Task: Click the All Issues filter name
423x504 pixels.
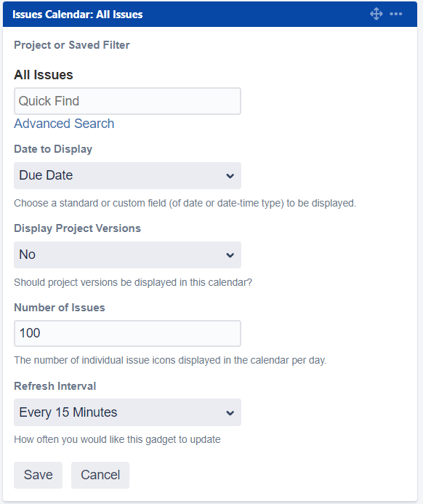Action: [44, 75]
